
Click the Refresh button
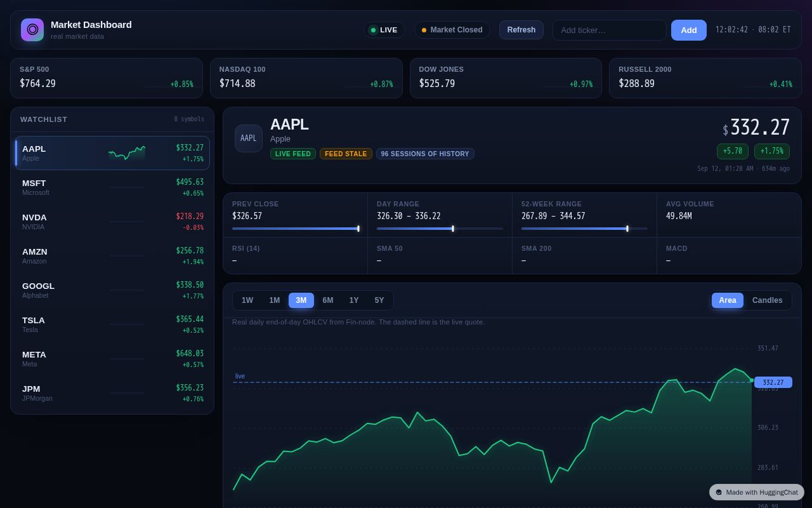tap(521, 30)
